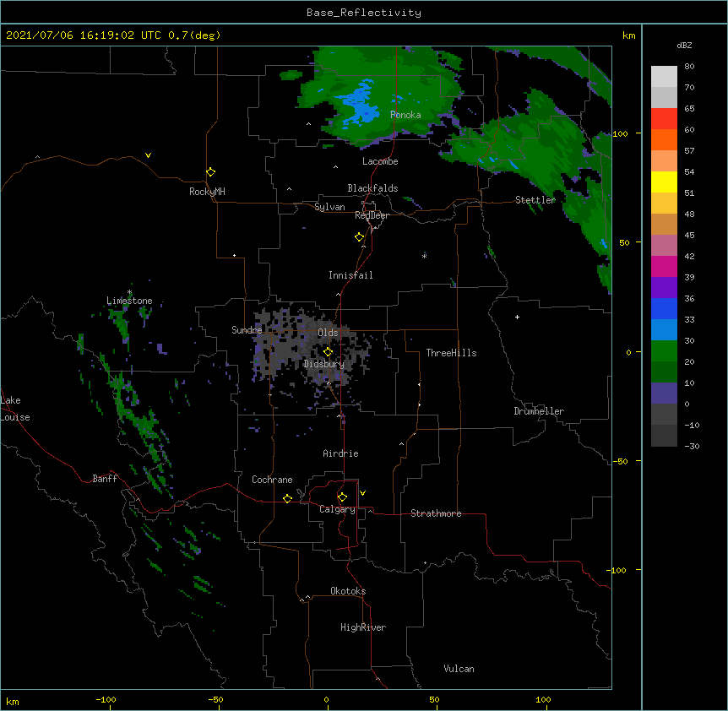
Task: Select the Blackfalds label
Action: [372, 188]
